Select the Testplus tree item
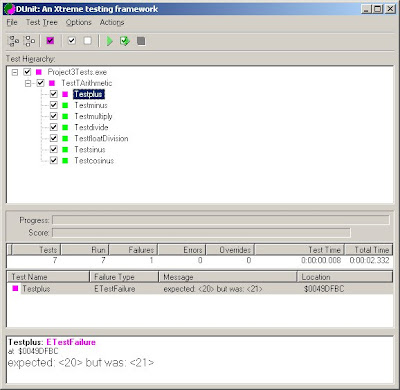 (x=89, y=94)
